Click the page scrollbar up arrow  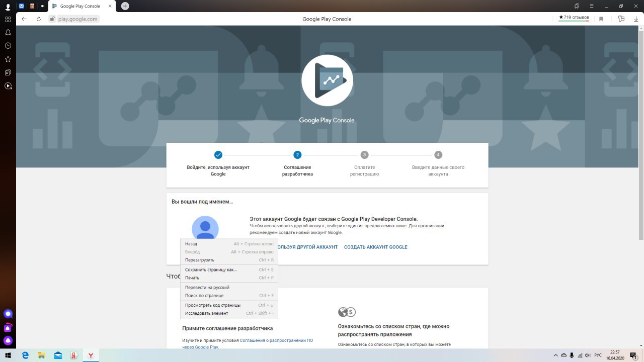tap(640, 28)
